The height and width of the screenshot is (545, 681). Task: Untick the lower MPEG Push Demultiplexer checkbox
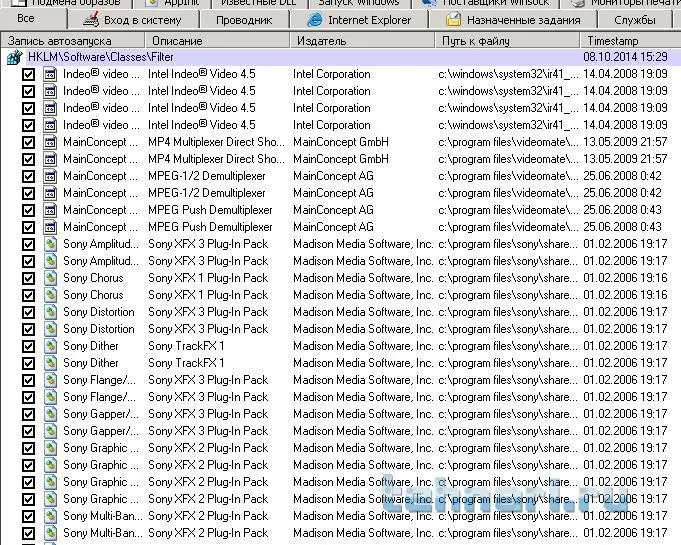28,228
